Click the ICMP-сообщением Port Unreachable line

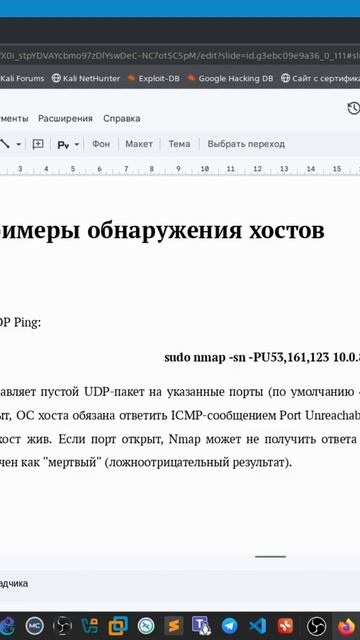180,416
